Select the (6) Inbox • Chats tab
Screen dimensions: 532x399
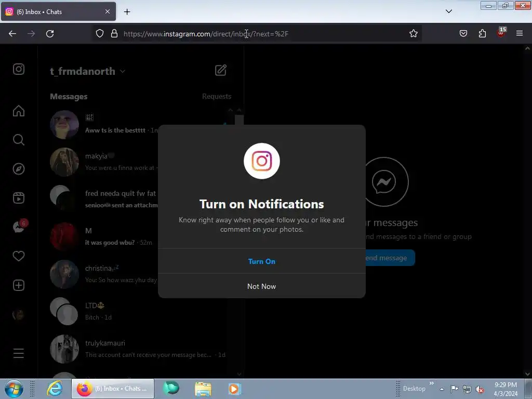point(58,11)
